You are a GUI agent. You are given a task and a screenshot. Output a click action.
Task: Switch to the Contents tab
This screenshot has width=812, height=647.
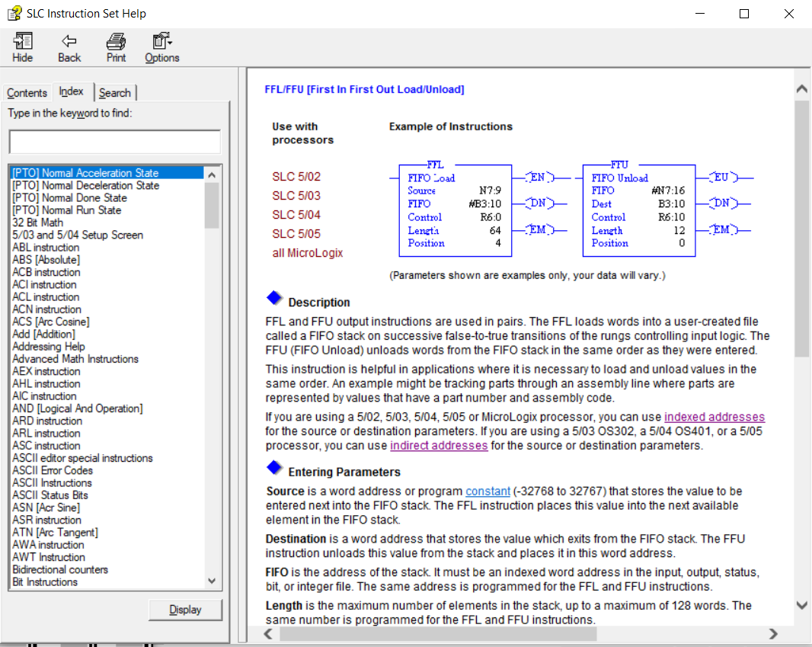click(27, 93)
